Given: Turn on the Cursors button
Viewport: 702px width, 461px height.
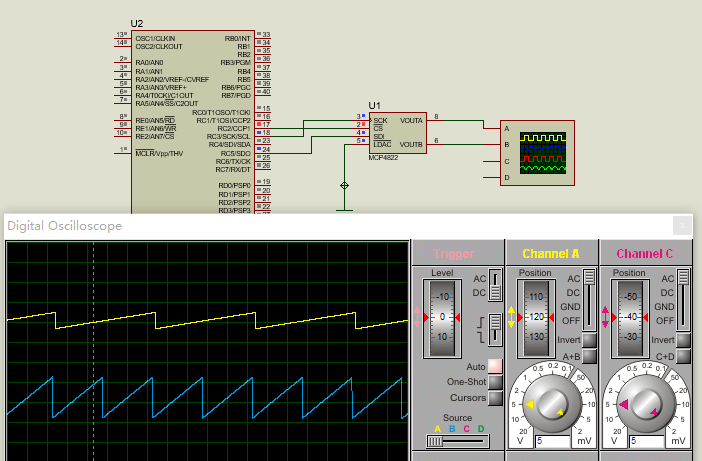Looking at the screenshot, I should 494,398.
